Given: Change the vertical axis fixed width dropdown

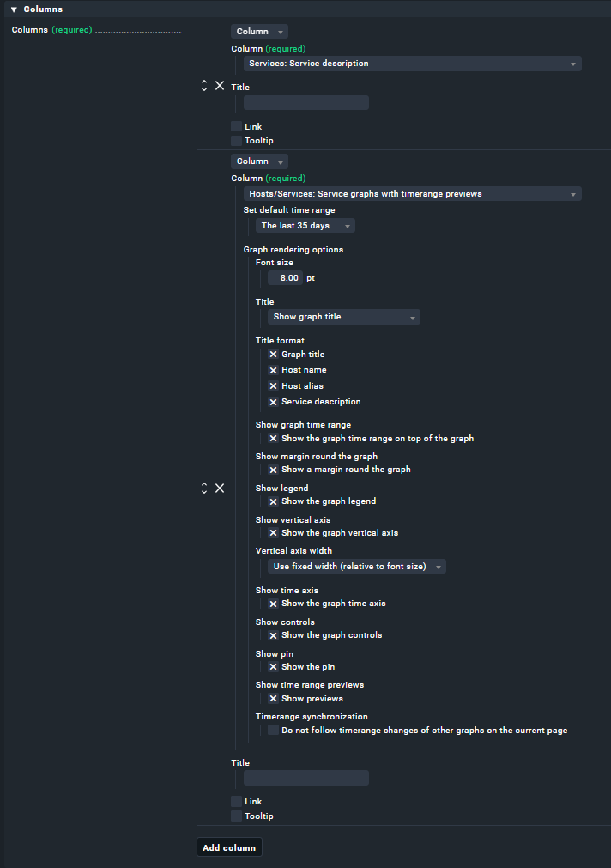Looking at the screenshot, I should click(x=356, y=567).
